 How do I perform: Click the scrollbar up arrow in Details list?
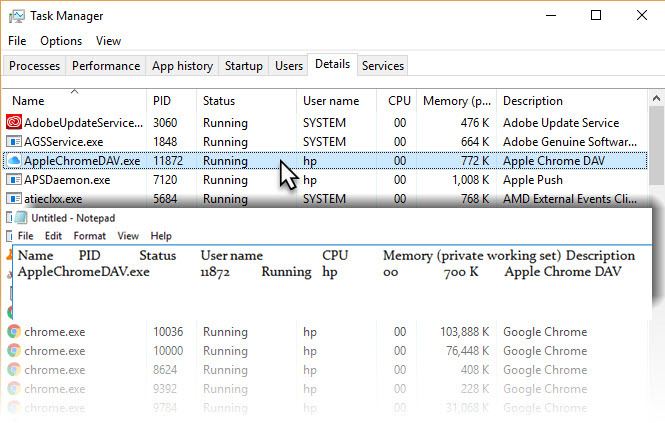click(656, 98)
